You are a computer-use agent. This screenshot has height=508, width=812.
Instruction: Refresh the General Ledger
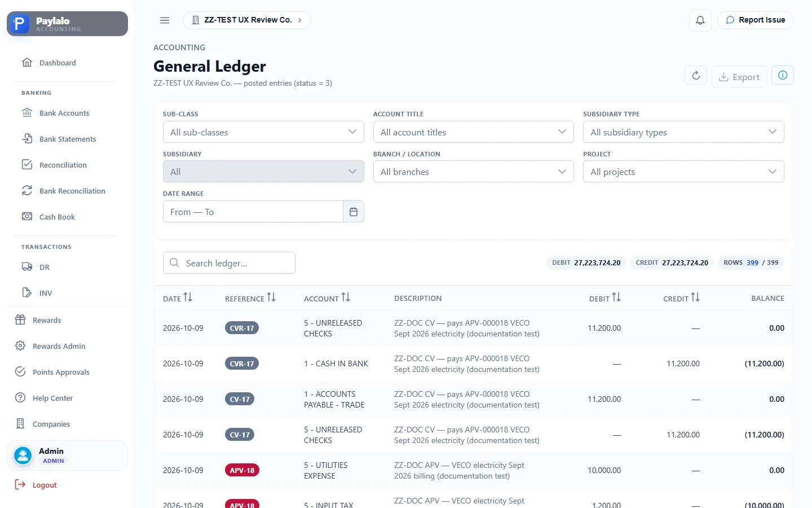(696, 76)
